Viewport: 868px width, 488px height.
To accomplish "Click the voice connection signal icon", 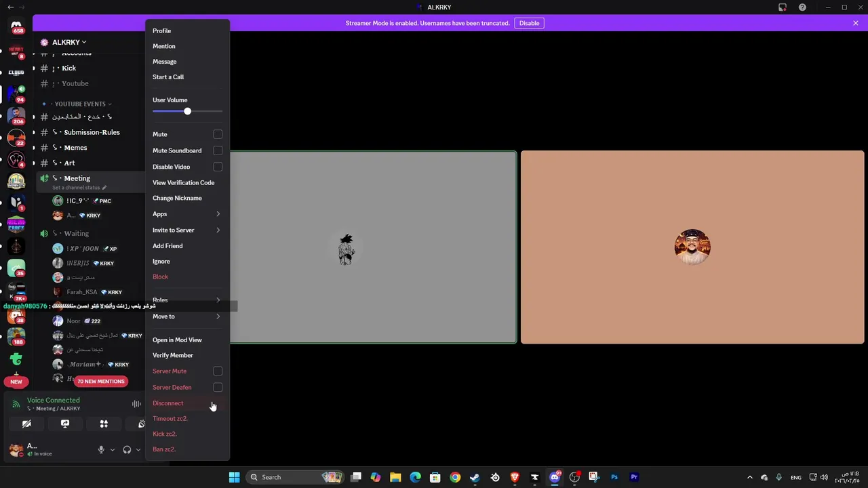I will 16,404.
